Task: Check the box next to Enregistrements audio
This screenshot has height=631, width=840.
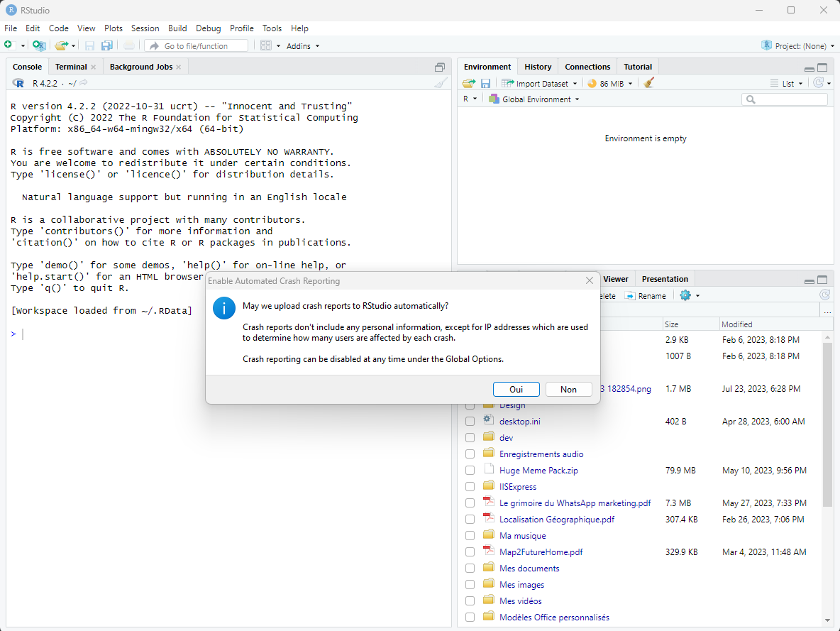Action: (x=470, y=454)
